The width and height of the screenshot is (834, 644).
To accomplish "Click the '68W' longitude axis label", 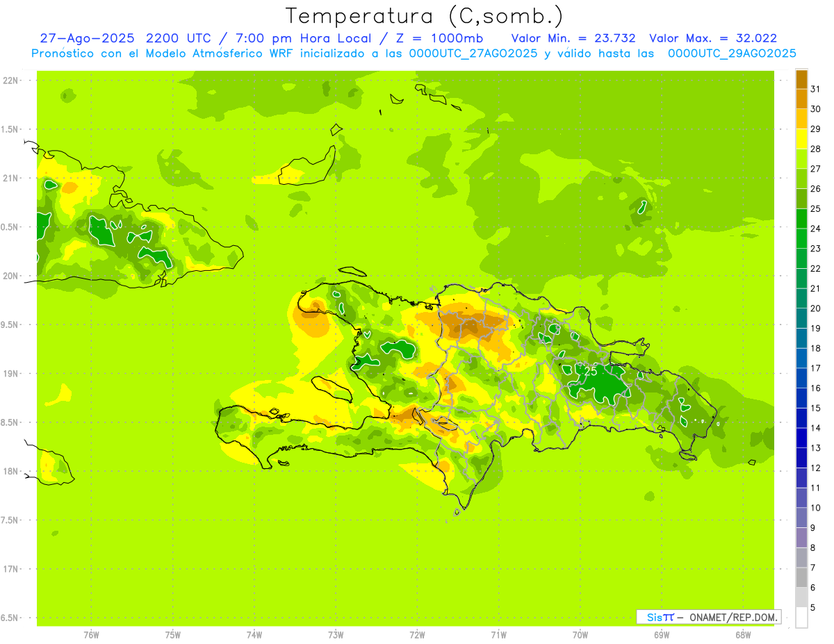I will [743, 634].
